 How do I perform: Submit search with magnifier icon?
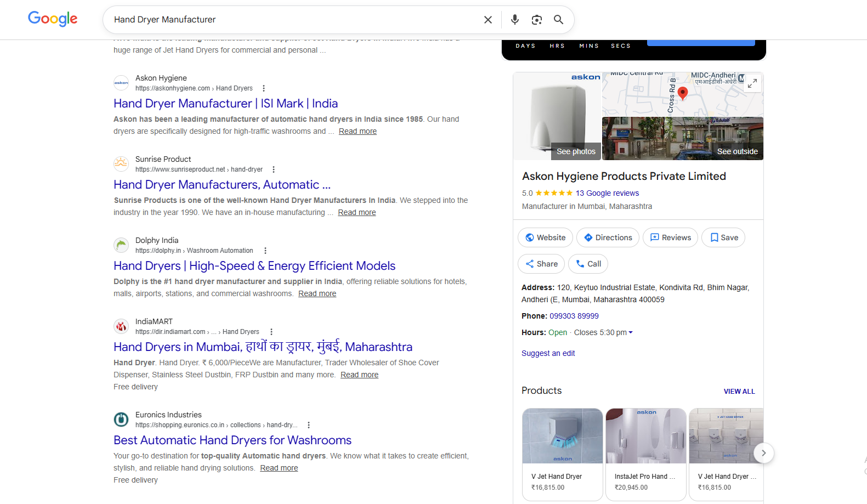click(x=558, y=20)
